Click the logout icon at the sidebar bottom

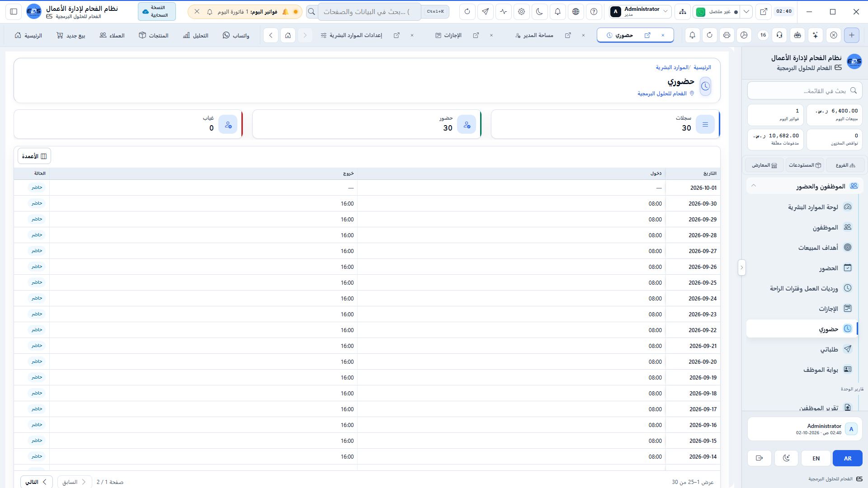[759, 458]
